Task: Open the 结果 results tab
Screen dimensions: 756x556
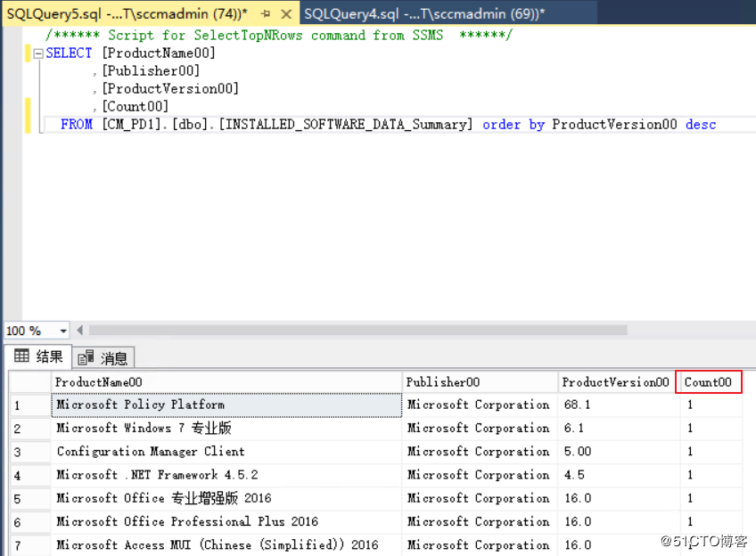Action: point(38,356)
